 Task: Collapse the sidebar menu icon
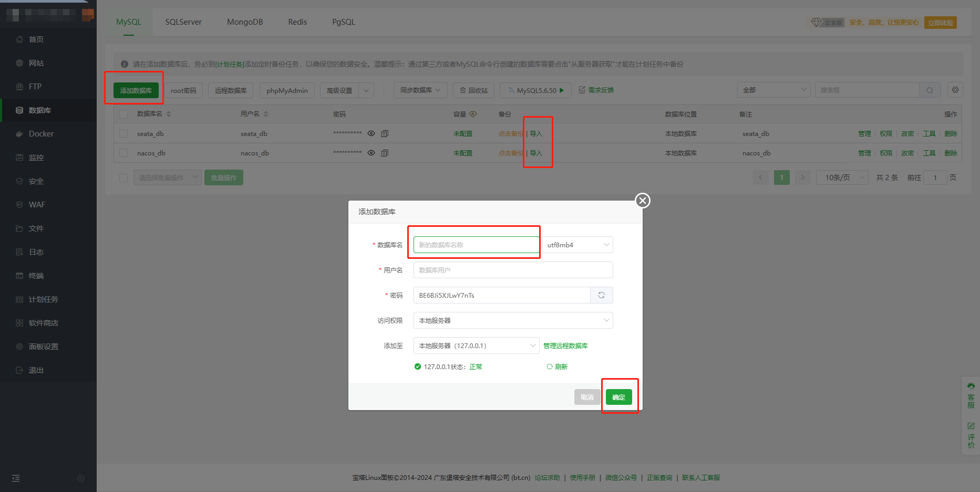pyautogui.click(x=16, y=478)
